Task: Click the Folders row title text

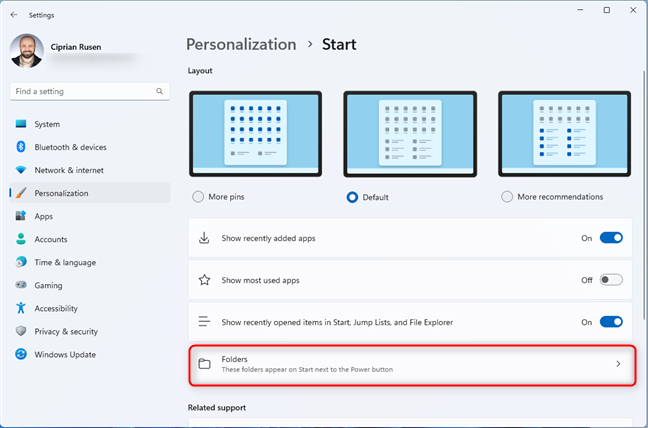Action: coord(234,359)
